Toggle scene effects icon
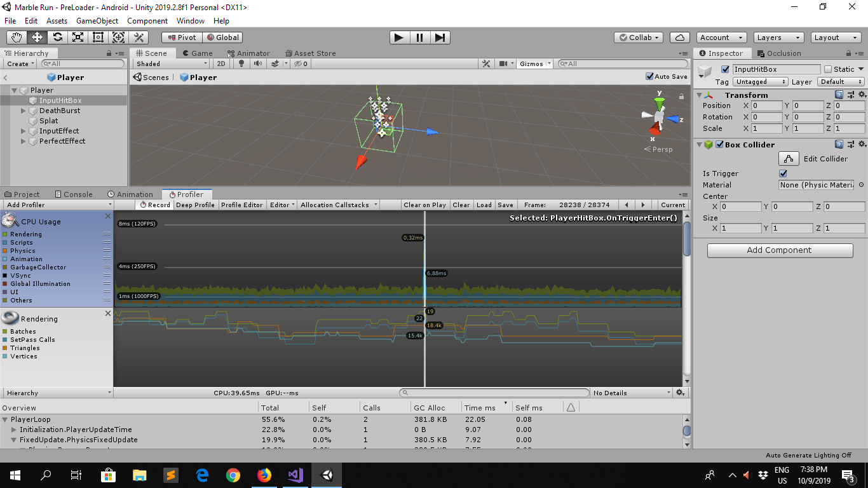 coord(275,64)
